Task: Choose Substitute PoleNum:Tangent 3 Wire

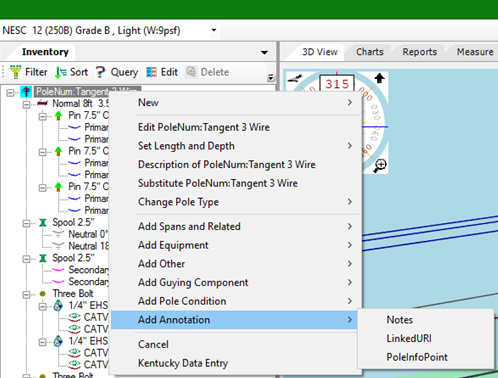Action: tap(235, 183)
